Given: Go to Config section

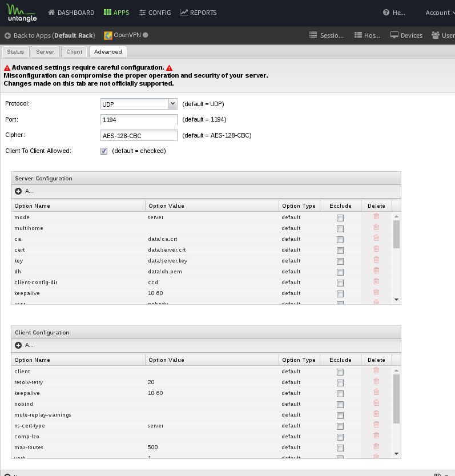Looking at the screenshot, I should [x=155, y=13].
